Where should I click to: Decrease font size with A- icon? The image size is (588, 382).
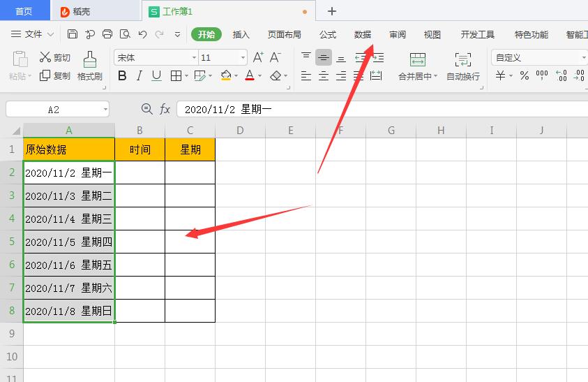click(x=275, y=57)
